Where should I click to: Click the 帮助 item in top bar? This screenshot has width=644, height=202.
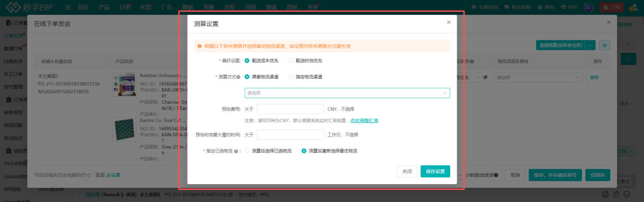point(547,7)
